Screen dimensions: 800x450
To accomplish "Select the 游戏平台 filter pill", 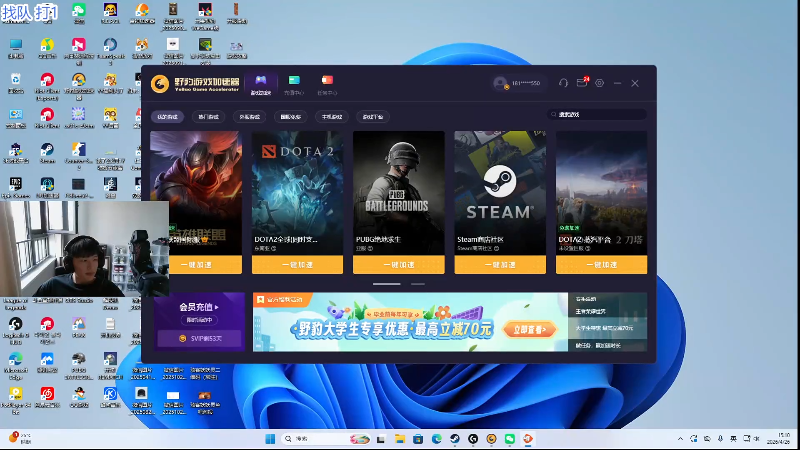I will [x=373, y=117].
